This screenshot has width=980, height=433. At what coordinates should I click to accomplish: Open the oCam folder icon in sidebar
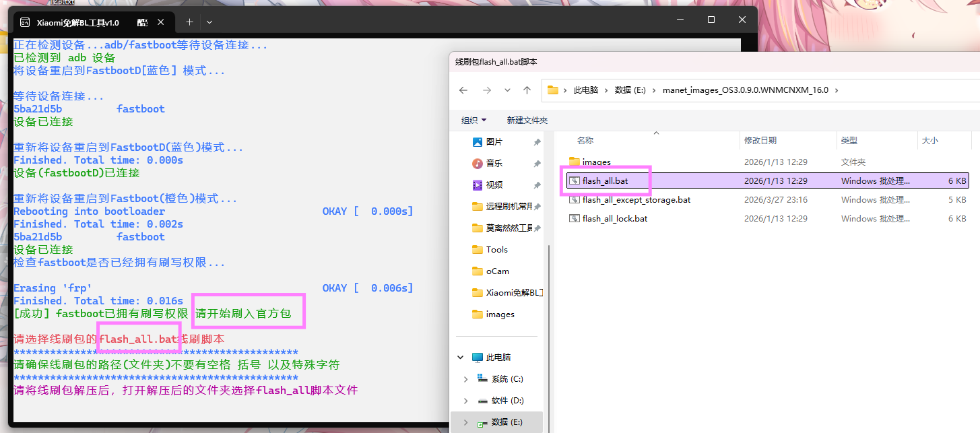[477, 271]
